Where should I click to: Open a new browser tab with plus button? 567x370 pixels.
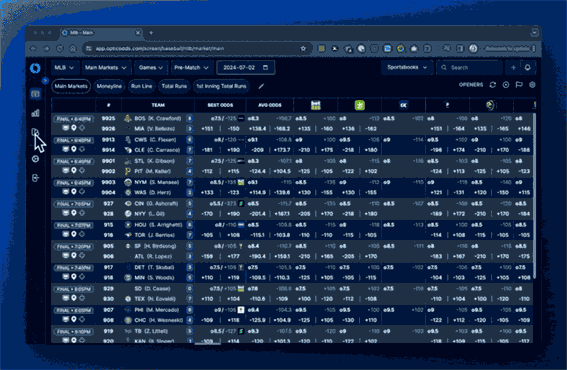coord(151,33)
